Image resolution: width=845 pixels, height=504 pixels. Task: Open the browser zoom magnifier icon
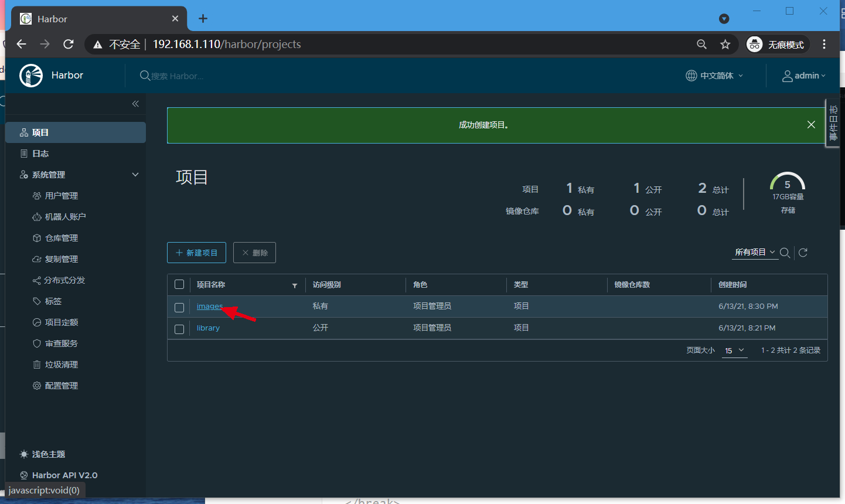point(701,45)
